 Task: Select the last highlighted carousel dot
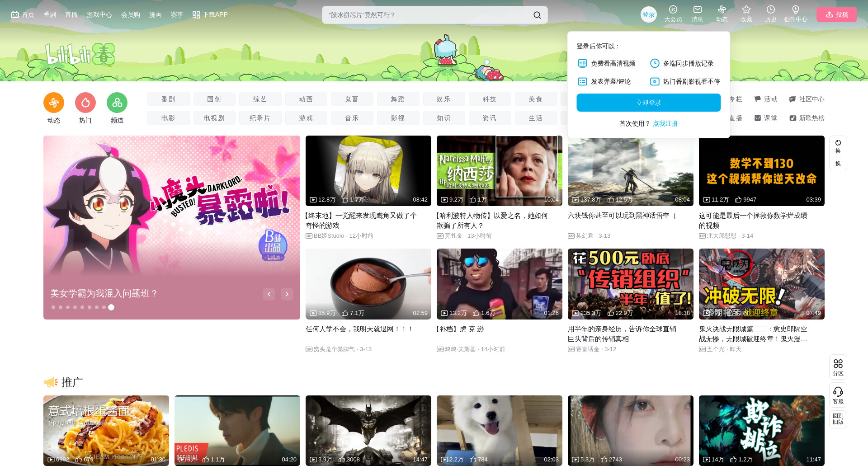[x=111, y=307]
